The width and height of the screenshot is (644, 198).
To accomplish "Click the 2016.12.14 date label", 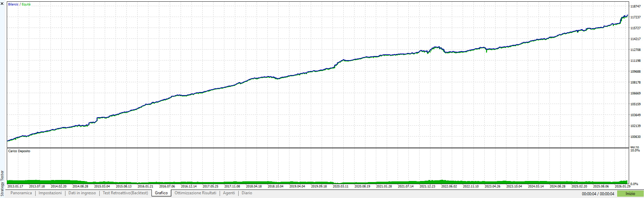I will pyautogui.click(x=189, y=186).
